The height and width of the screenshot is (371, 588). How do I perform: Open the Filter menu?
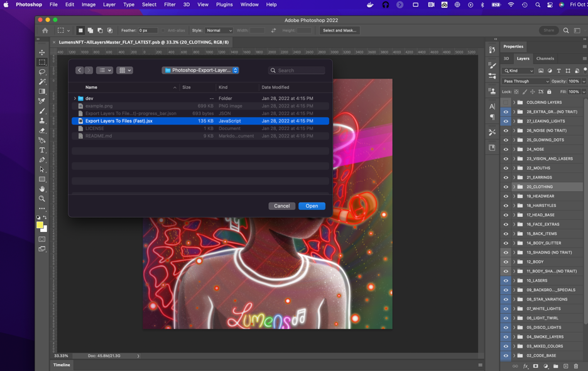170,4
